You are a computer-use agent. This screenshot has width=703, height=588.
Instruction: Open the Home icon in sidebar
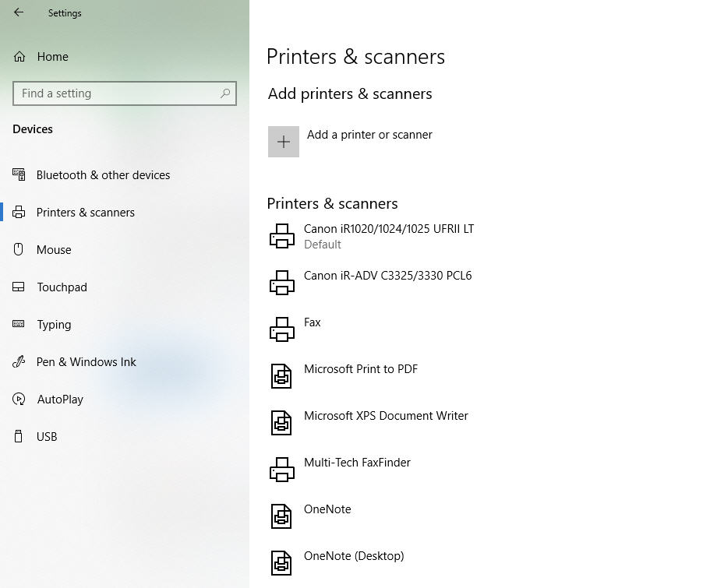pos(19,57)
